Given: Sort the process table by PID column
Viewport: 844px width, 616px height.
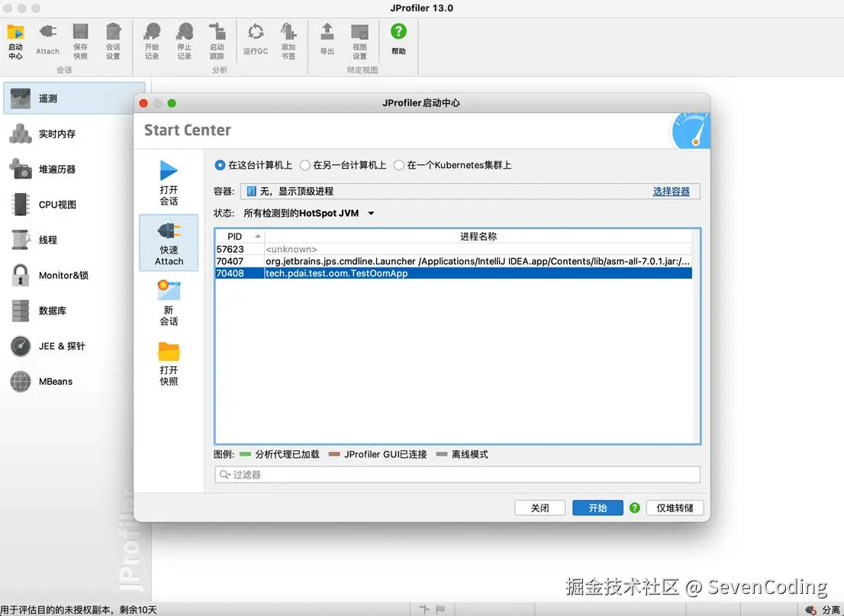Looking at the screenshot, I should pyautogui.click(x=240, y=237).
